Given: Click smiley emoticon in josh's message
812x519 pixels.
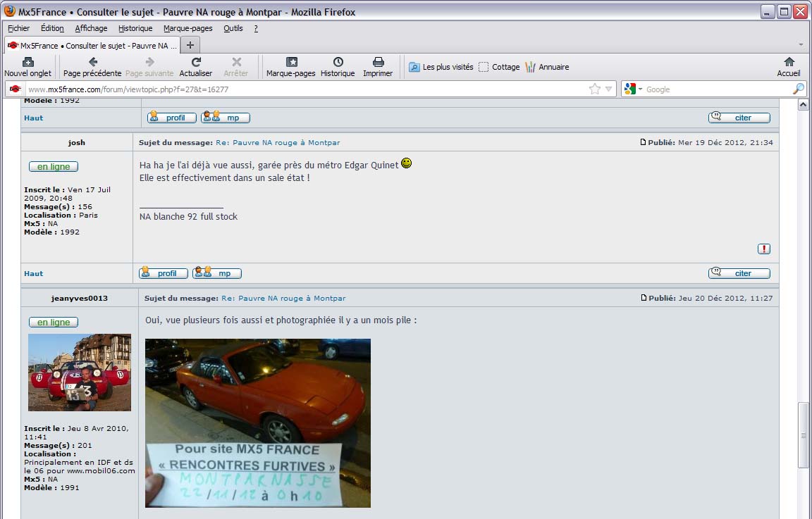Looking at the screenshot, I should (407, 163).
